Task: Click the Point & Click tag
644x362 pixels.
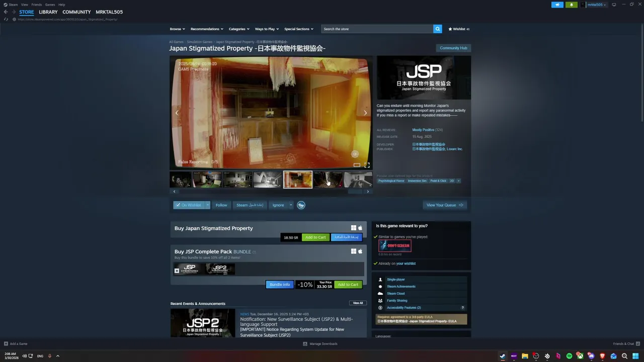Action: click(438, 180)
